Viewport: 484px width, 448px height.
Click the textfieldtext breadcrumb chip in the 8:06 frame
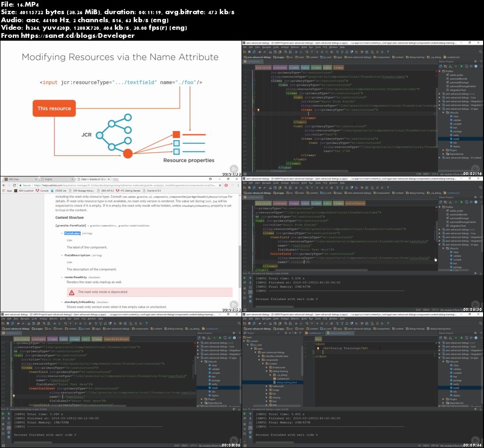116,339
